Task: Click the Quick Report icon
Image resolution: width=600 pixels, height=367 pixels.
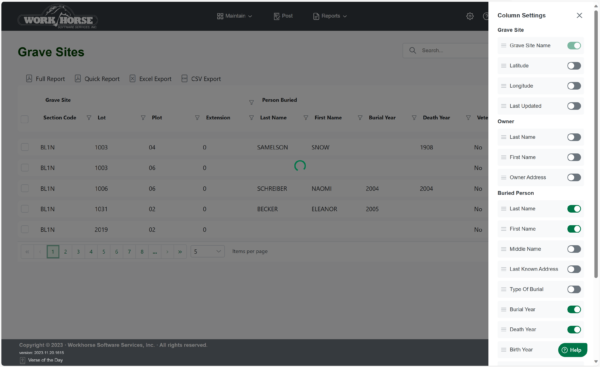Action: coord(78,78)
